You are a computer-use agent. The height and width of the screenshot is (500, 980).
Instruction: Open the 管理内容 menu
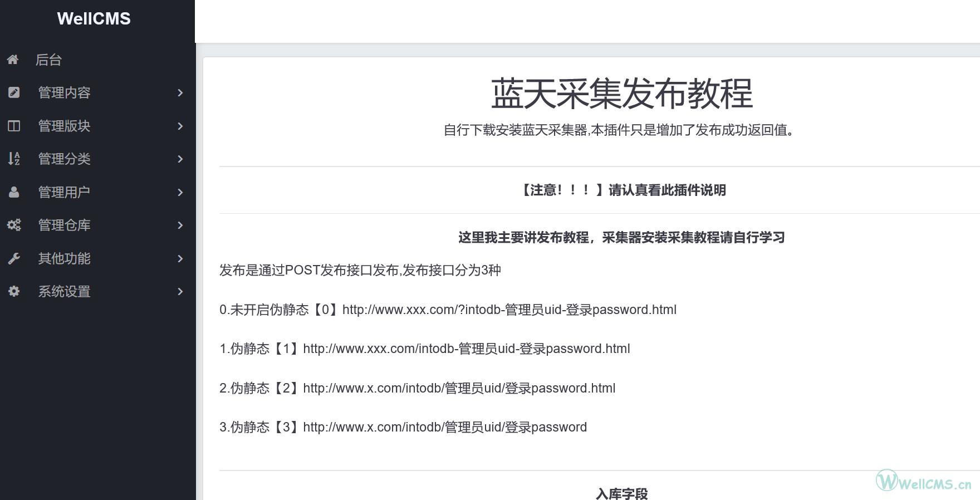point(64,92)
